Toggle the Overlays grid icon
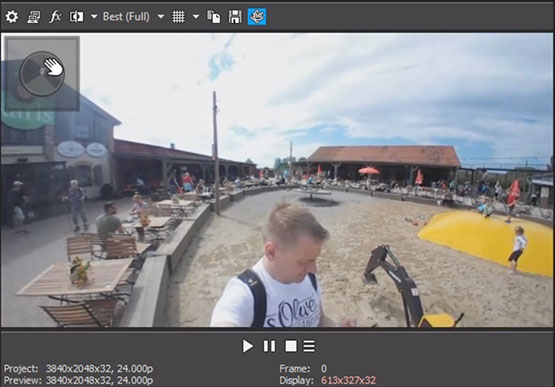Screen dimensions: 555x387 (178, 17)
